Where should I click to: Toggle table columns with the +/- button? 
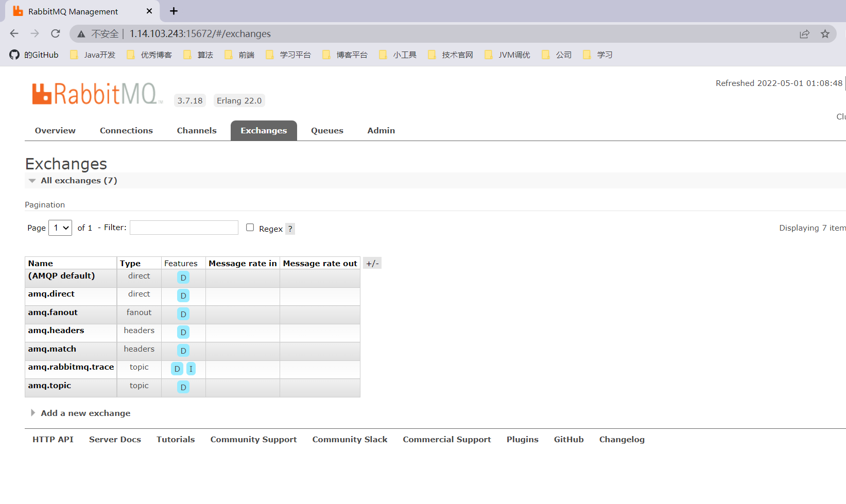click(372, 263)
